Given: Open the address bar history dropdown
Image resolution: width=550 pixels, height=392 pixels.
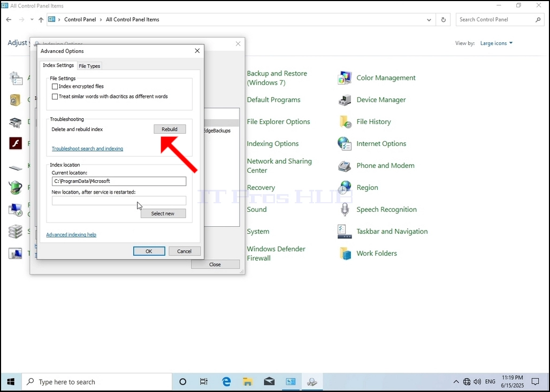Looking at the screenshot, I should click(429, 20).
